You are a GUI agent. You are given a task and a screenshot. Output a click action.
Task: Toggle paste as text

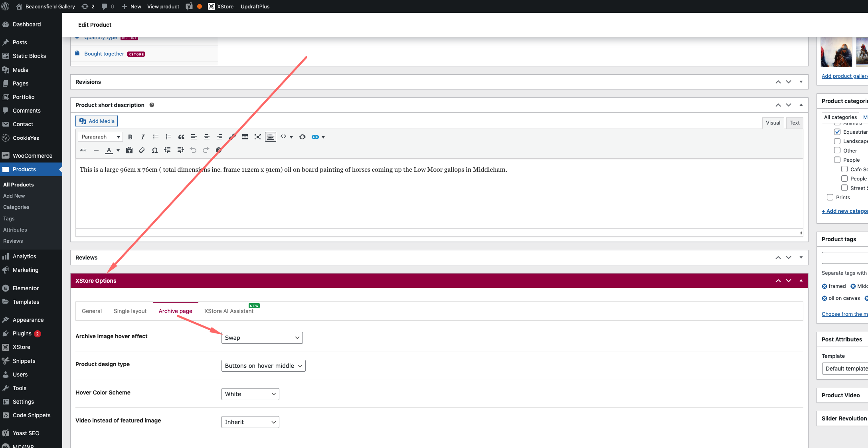click(x=129, y=150)
